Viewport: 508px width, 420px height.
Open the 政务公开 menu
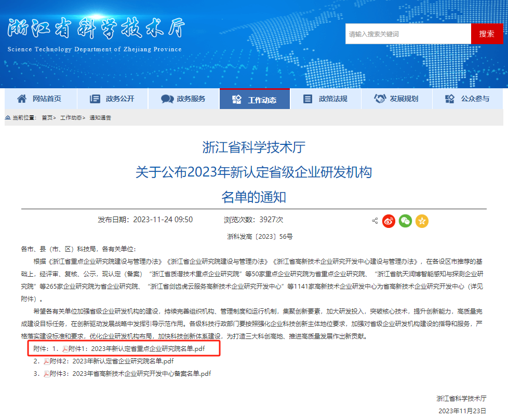[x=112, y=99]
